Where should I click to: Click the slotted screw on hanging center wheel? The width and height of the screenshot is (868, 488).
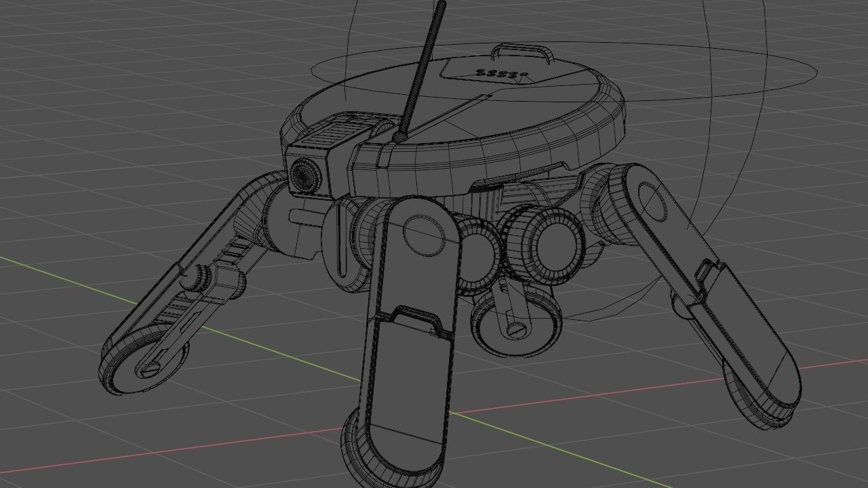coord(517,330)
